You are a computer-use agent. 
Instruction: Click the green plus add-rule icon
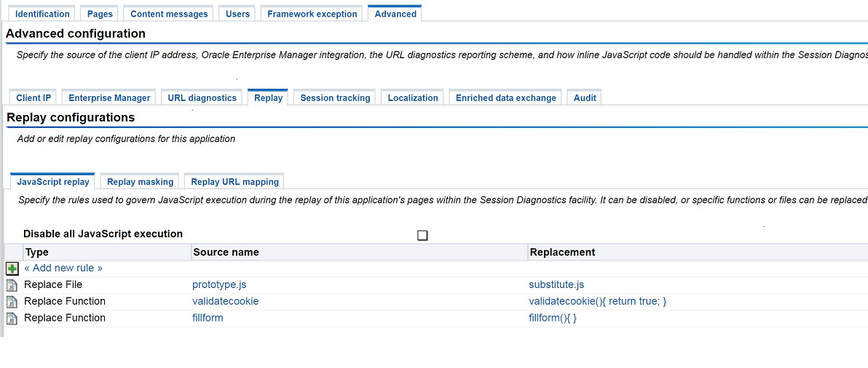click(x=12, y=268)
